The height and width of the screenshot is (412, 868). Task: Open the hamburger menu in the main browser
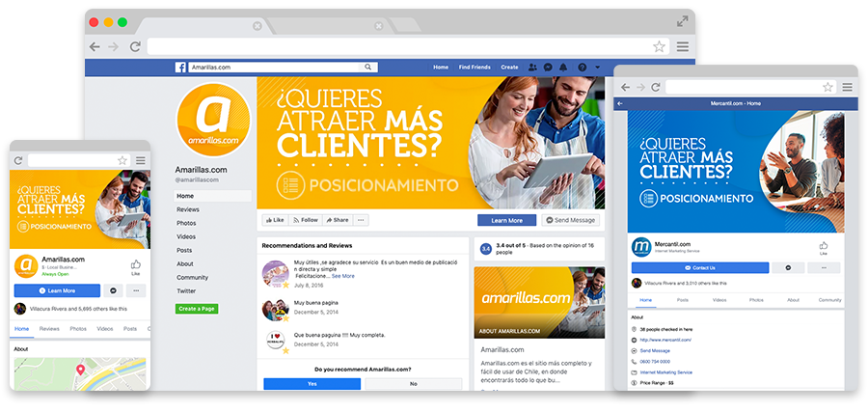tap(683, 46)
